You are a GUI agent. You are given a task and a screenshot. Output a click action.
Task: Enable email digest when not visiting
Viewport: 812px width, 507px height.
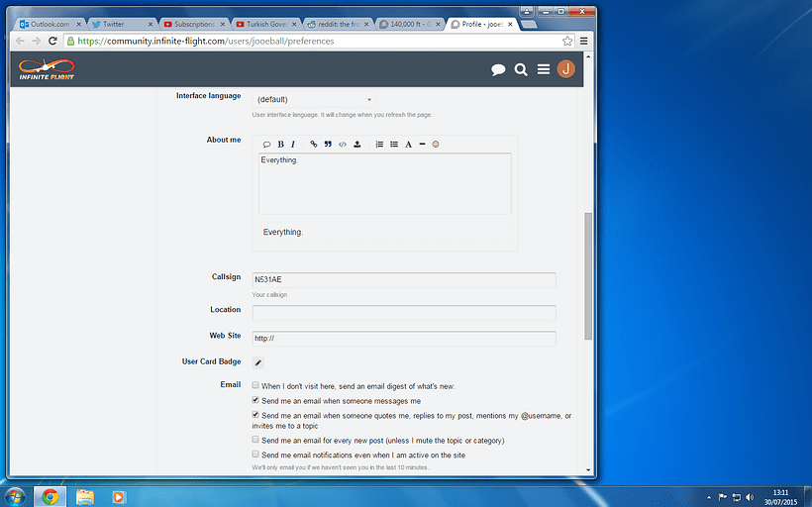tap(255, 385)
